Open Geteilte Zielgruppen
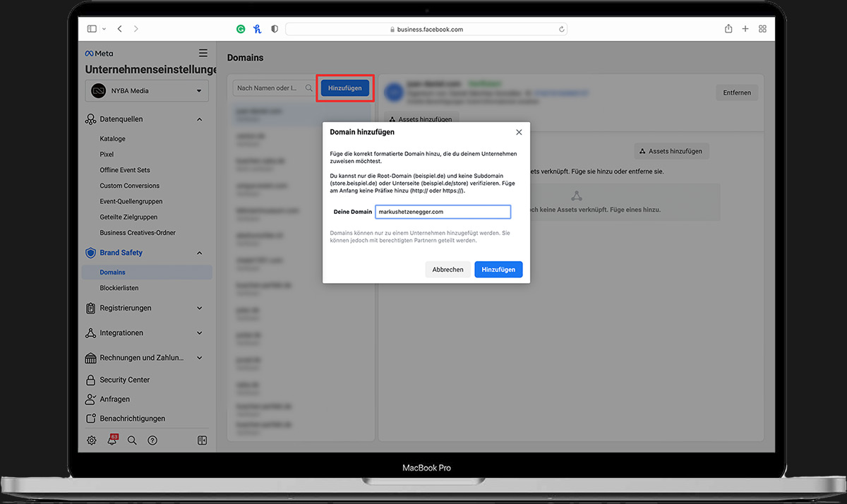Viewport: 847px width, 504px height. 128,217
